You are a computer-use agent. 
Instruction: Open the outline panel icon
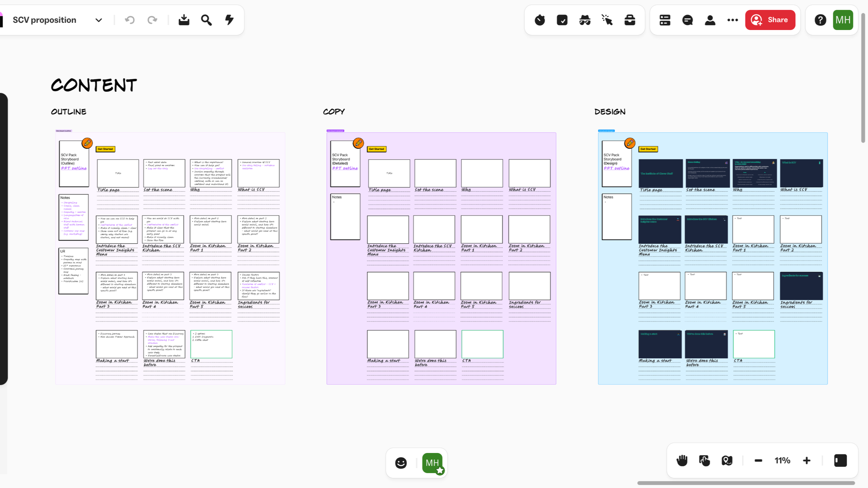pyautogui.click(x=665, y=20)
